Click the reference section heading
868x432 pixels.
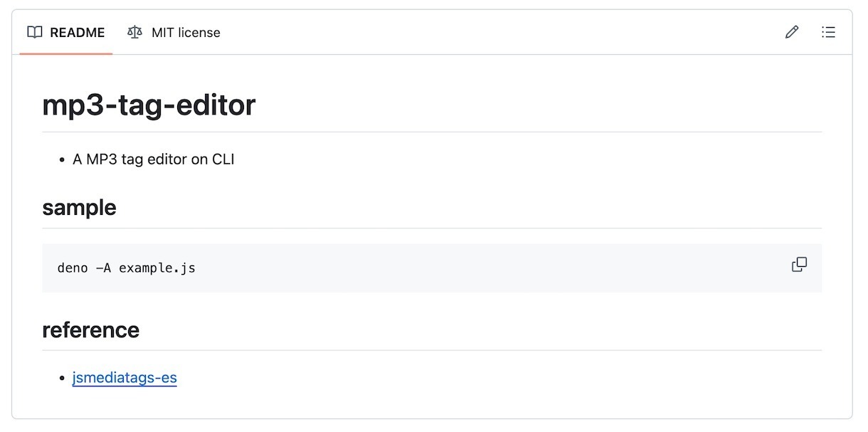pos(90,330)
